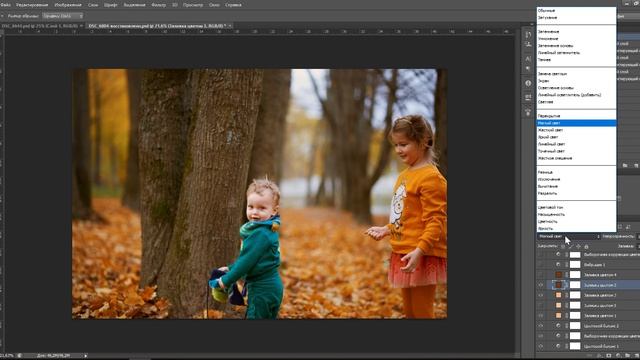Click the zoom percentage field in status bar

pyautogui.click(x=7, y=356)
